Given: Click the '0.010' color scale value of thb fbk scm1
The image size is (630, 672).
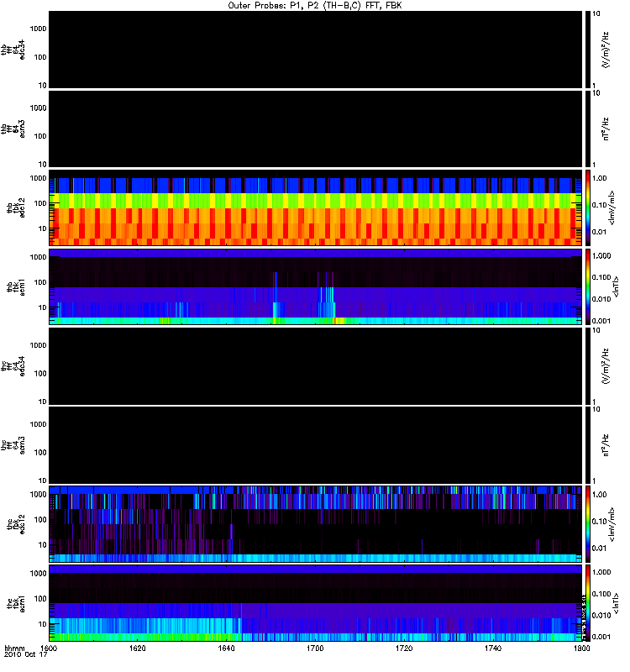Looking at the screenshot, I should point(601,299).
